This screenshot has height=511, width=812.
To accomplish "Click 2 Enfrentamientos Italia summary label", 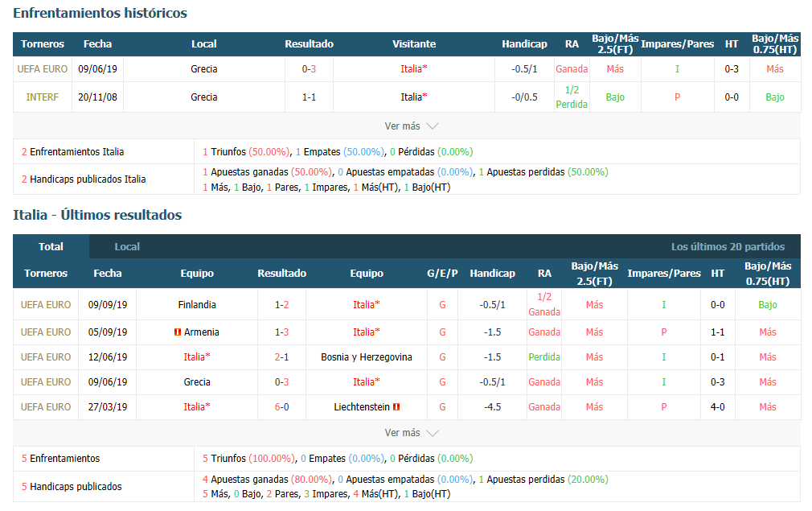I will pos(72,152).
